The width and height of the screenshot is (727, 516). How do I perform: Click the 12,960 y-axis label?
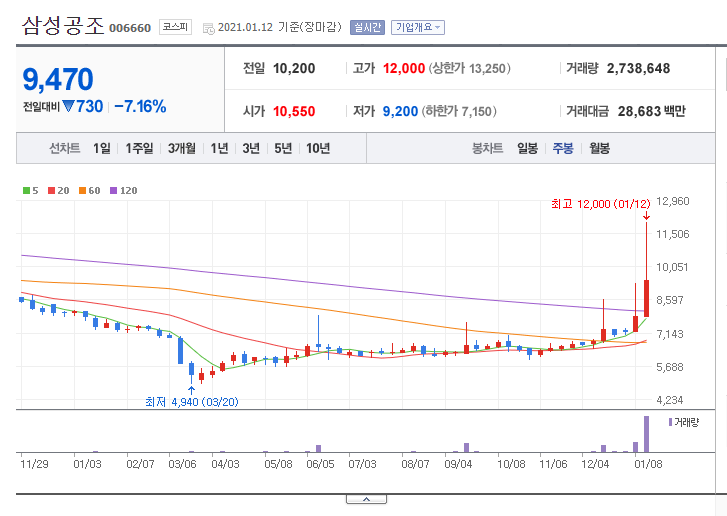click(673, 201)
